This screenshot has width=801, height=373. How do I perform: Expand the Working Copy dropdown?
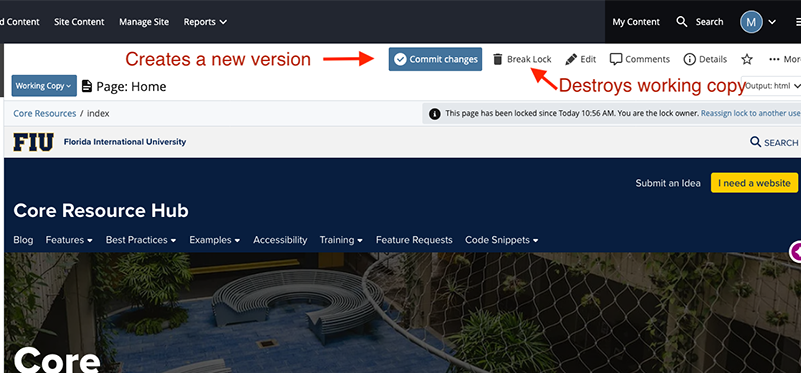(x=44, y=86)
